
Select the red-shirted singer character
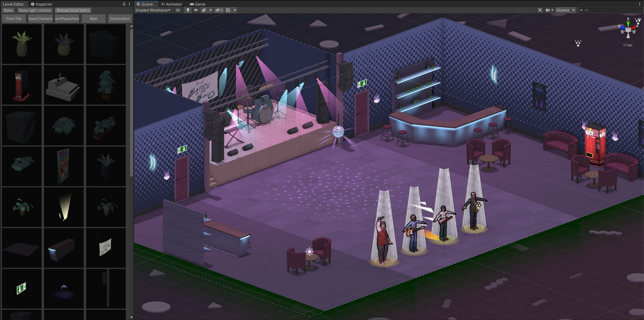pyautogui.click(x=383, y=240)
